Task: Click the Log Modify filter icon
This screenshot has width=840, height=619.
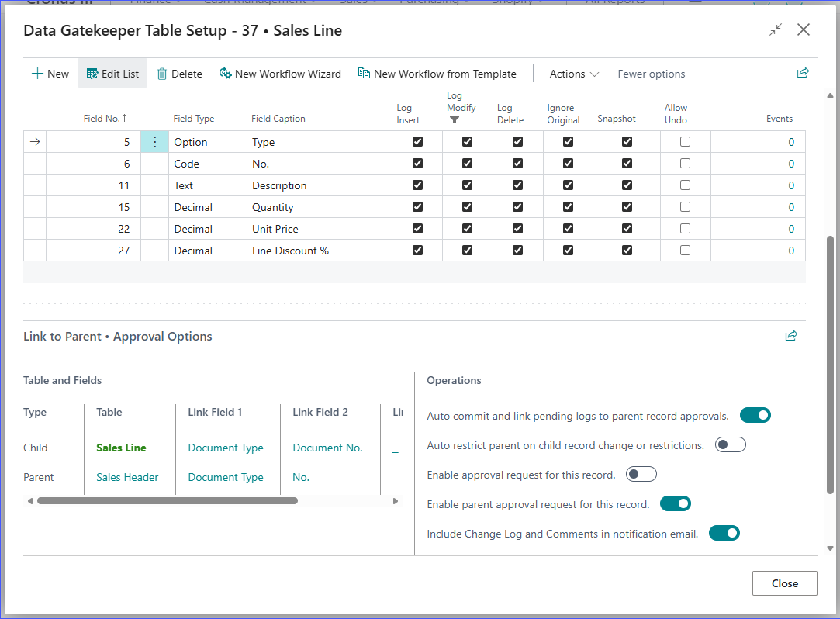Action: click(455, 120)
